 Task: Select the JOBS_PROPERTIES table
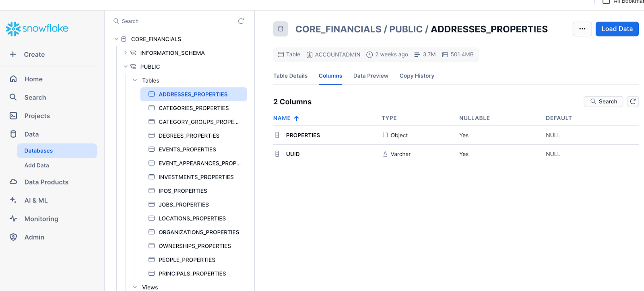pyautogui.click(x=184, y=204)
